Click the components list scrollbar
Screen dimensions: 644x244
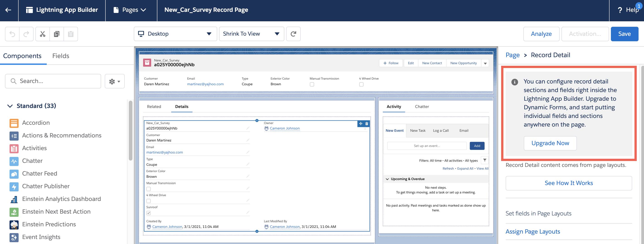[130, 130]
